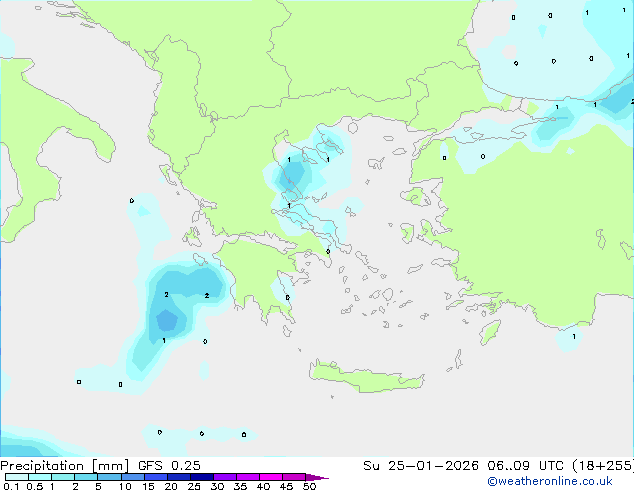Image resolution: width=634 pixels, height=490 pixels.
Task: Pick legend swatch between 10 and 15
Action: (x=133, y=477)
